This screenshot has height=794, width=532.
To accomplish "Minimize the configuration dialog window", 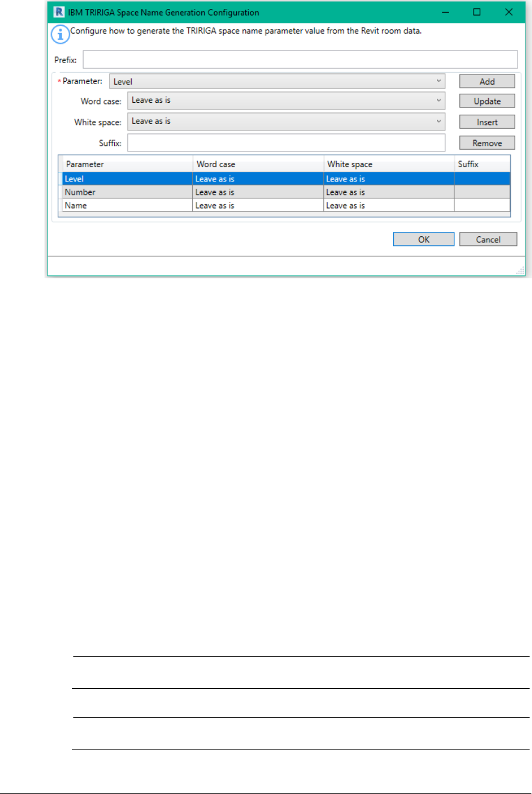I will coord(446,12).
